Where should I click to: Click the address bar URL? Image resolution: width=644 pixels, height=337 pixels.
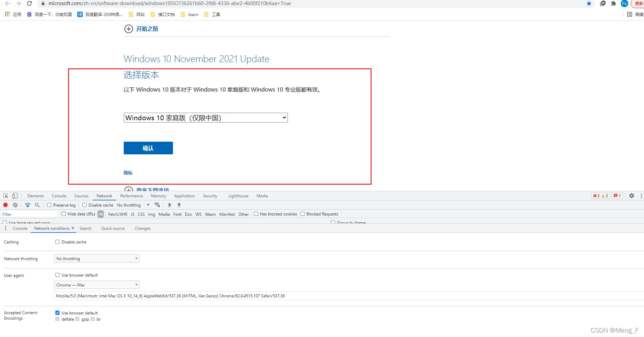click(170, 3)
